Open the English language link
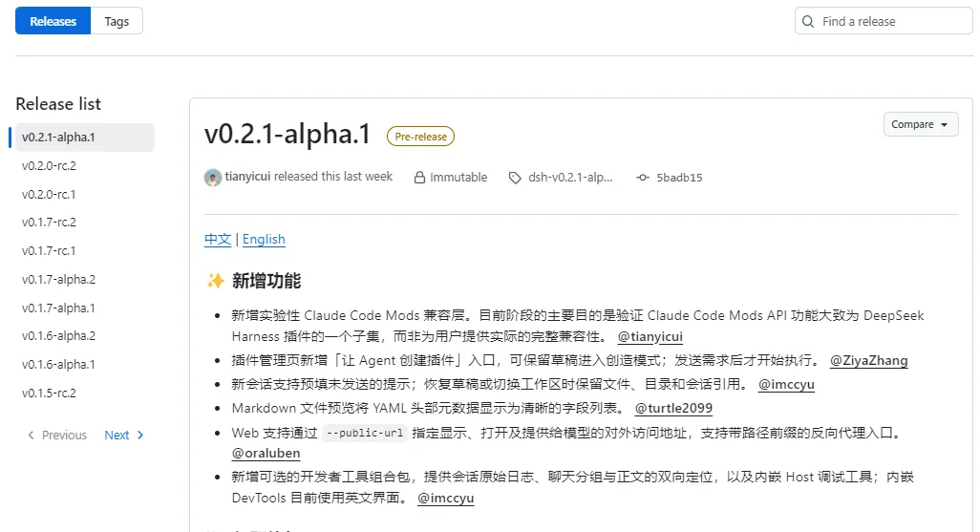The width and height of the screenshot is (980, 532). pos(264,240)
